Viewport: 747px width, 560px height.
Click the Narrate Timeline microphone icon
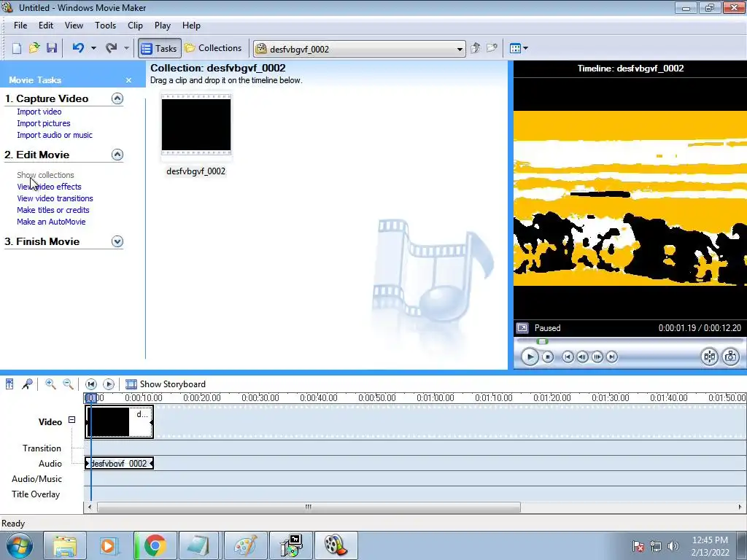(27, 384)
